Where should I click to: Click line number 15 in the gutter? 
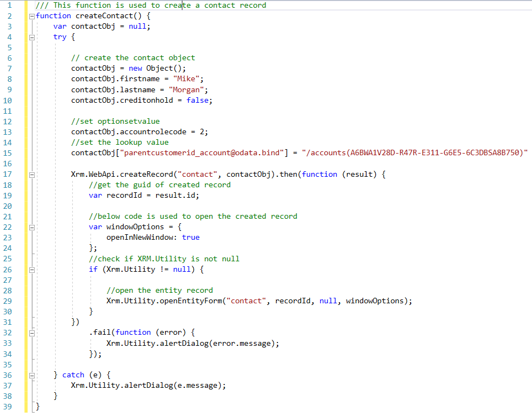click(8, 153)
